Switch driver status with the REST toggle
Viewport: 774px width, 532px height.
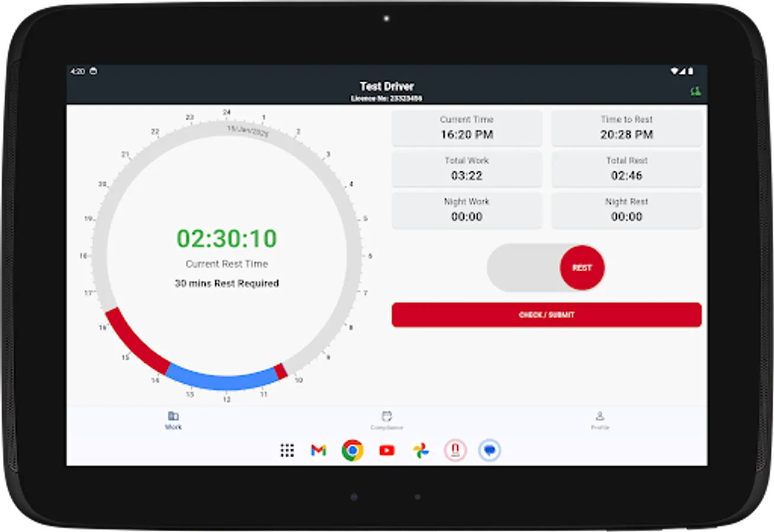581,268
